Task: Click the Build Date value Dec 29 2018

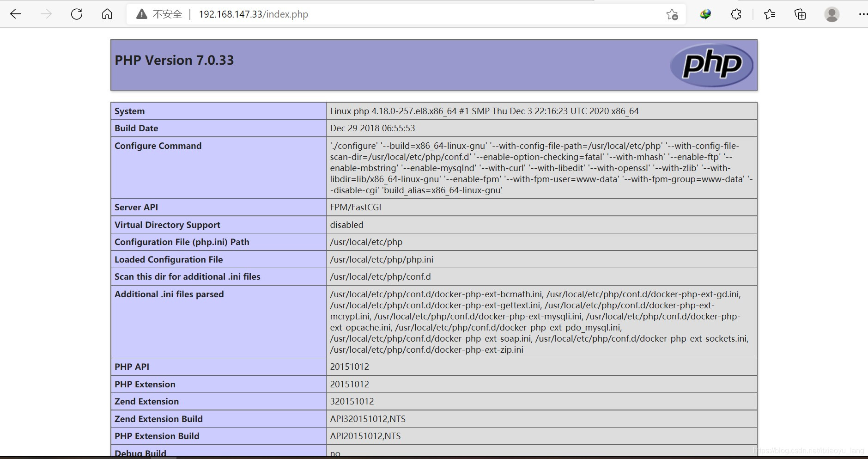Action: [x=372, y=128]
